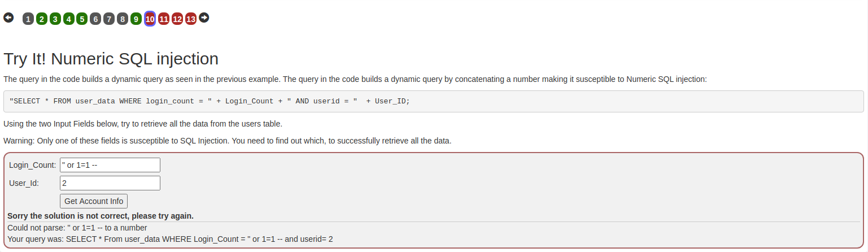Image resolution: width=868 pixels, height=252 pixels.
Task: Open green lesson page 9
Action: click(x=136, y=19)
